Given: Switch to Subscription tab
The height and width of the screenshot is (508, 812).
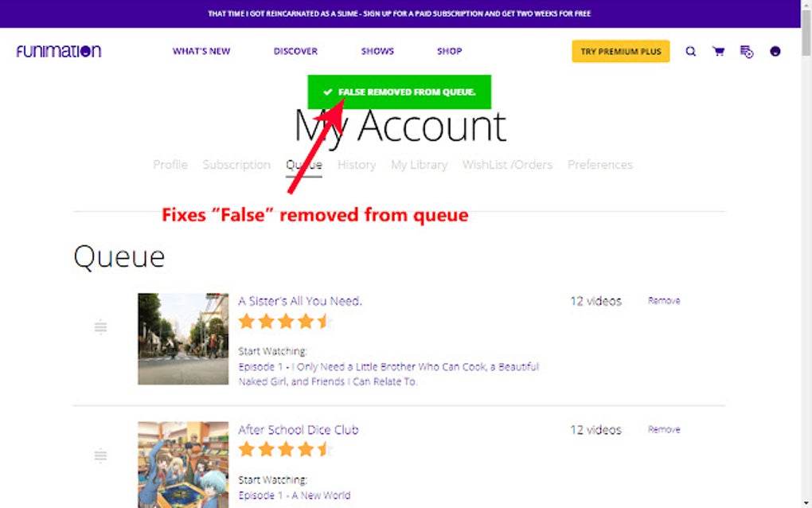Looking at the screenshot, I should (x=236, y=165).
